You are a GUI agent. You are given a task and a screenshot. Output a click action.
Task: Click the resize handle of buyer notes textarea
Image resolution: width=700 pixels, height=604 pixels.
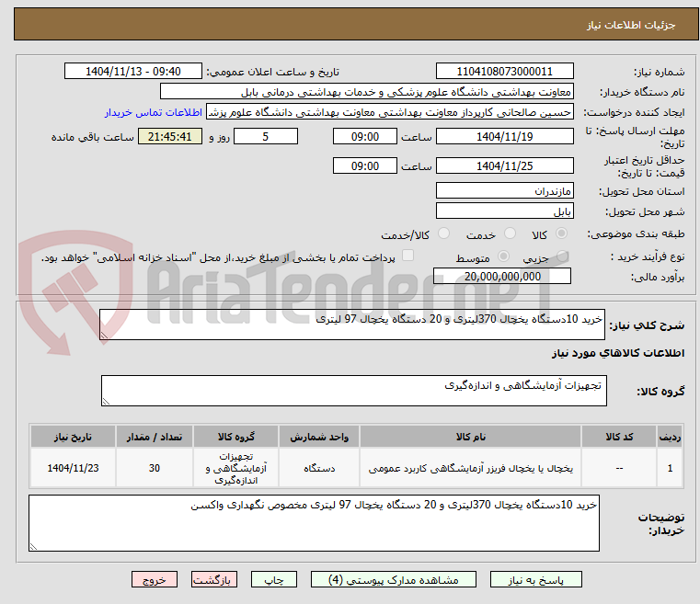(x=33, y=546)
